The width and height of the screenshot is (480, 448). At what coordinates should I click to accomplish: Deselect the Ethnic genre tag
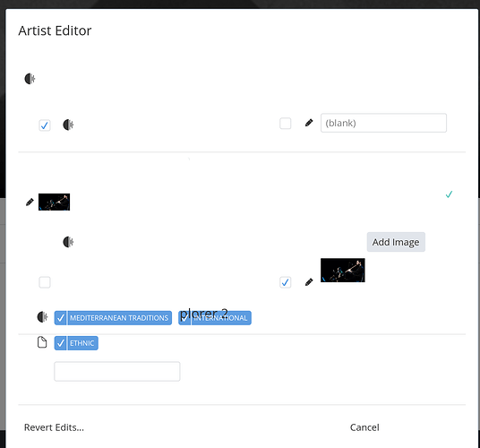pos(76,343)
